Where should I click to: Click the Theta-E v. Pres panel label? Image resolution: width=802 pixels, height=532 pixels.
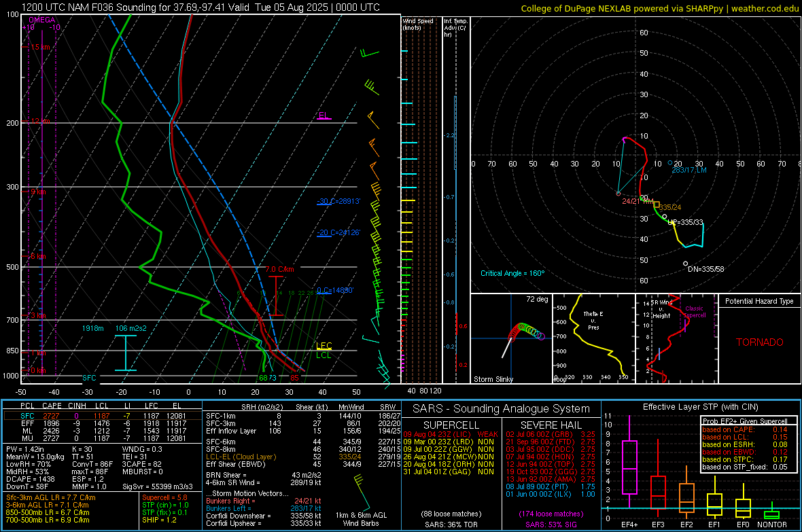tap(593, 320)
